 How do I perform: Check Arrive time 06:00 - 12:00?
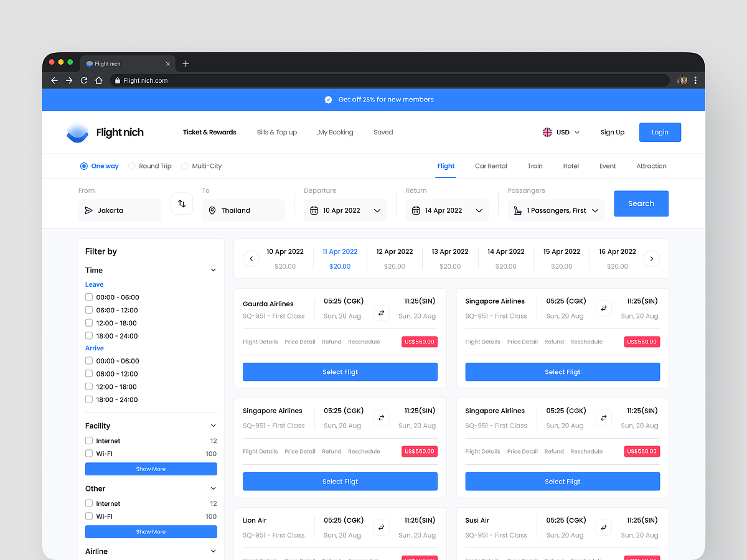click(89, 373)
